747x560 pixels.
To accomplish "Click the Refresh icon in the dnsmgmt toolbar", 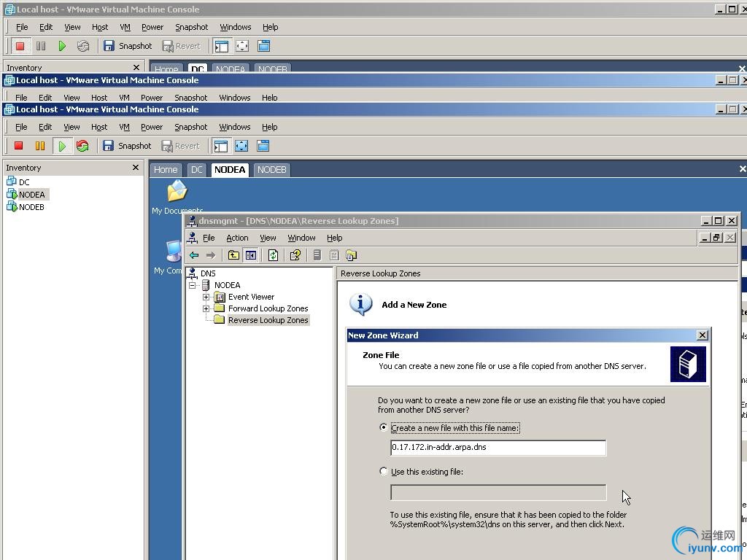I will [273, 255].
